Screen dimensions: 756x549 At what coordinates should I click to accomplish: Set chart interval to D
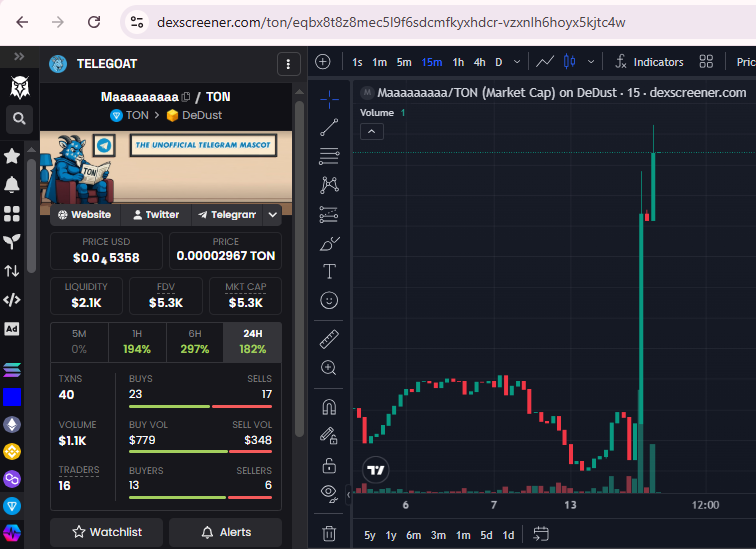[499, 62]
